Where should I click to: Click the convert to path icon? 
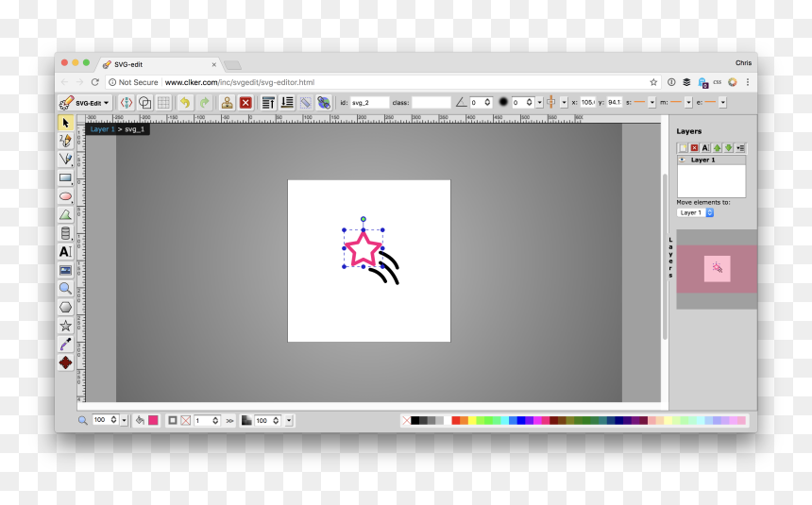pos(306,103)
